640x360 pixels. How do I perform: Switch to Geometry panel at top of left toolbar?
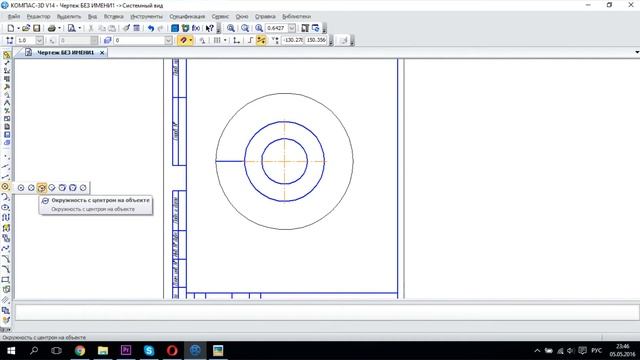pos(6,55)
